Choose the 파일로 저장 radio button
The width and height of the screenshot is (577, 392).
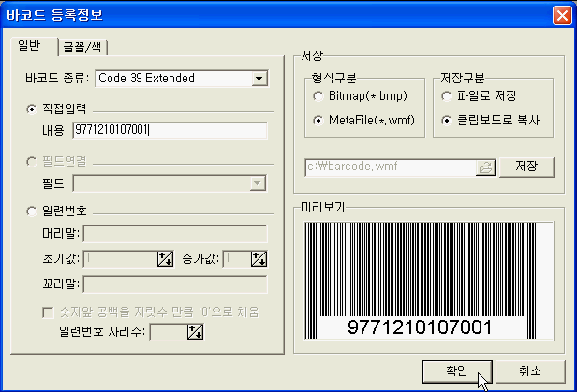(x=447, y=96)
